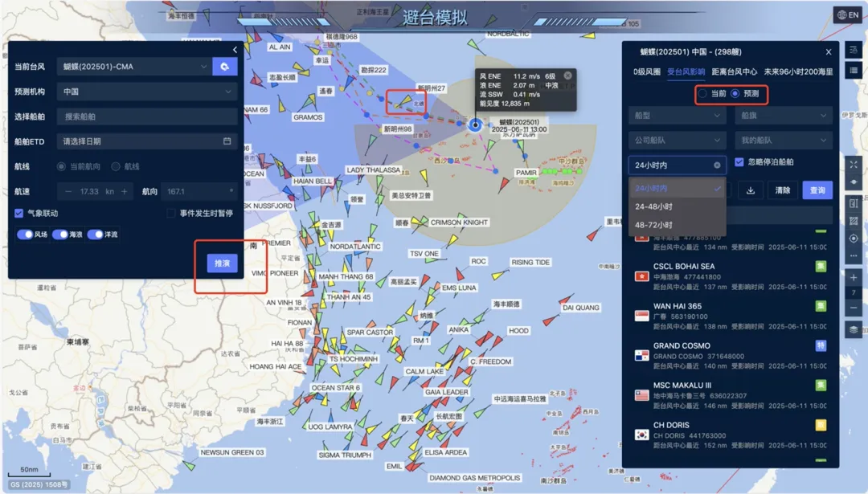This screenshot has height=494, width=868.
Task: Zoom in the map with the plus button
Action: (x=853, y=277)
